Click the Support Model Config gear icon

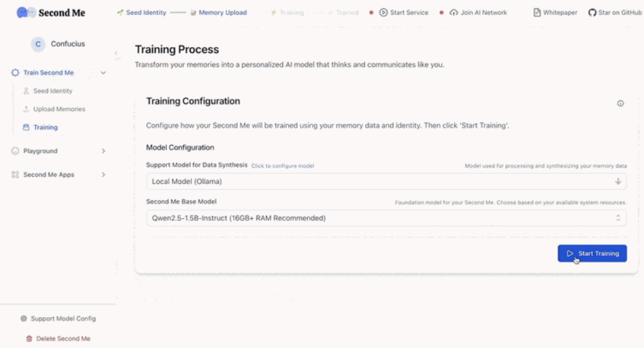pos(24,318)
